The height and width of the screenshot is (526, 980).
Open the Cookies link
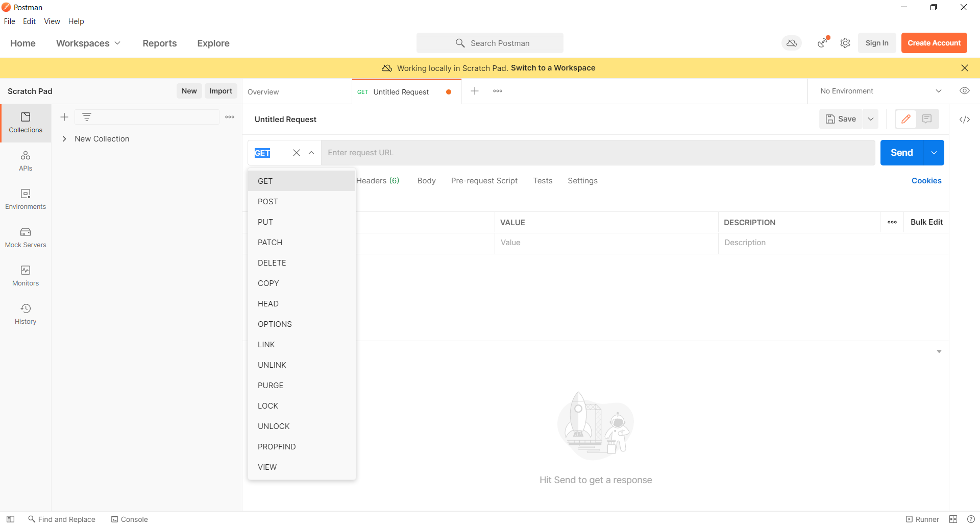926,181
